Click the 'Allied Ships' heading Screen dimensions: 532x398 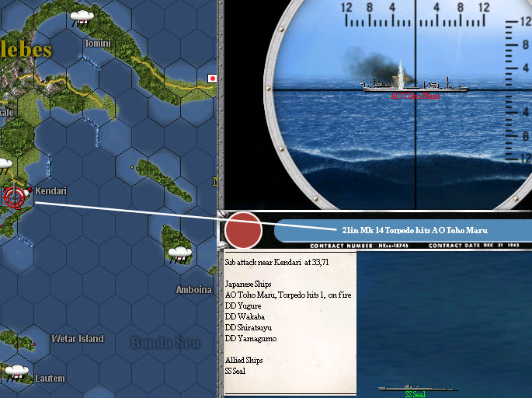244,361
